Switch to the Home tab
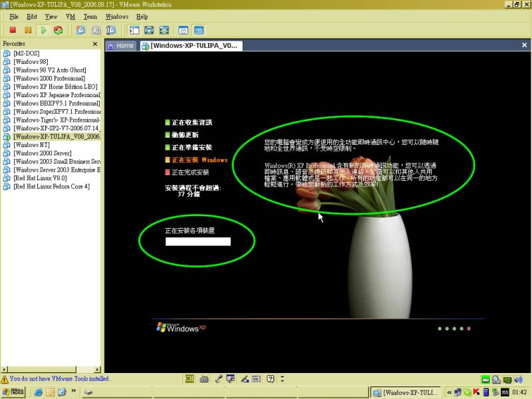The height and width of the screenshot is (399, 532). click(x=121, y=46)
